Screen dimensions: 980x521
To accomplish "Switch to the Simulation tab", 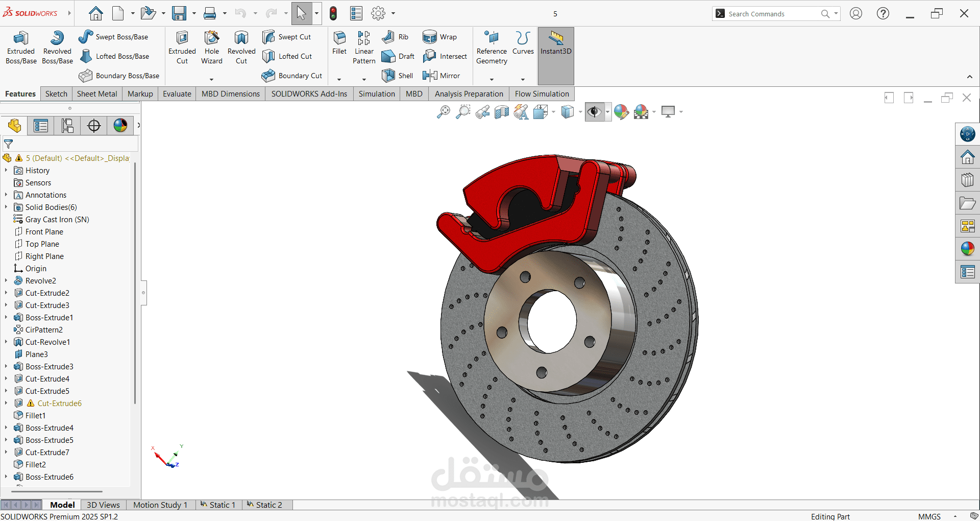I will 377,94.
